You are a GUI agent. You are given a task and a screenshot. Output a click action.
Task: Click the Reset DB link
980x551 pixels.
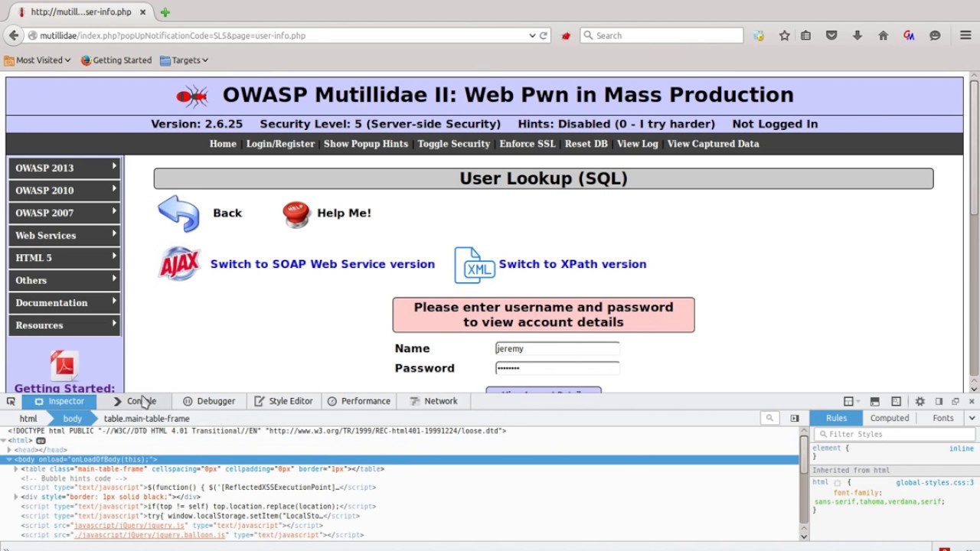coord(586,144)
